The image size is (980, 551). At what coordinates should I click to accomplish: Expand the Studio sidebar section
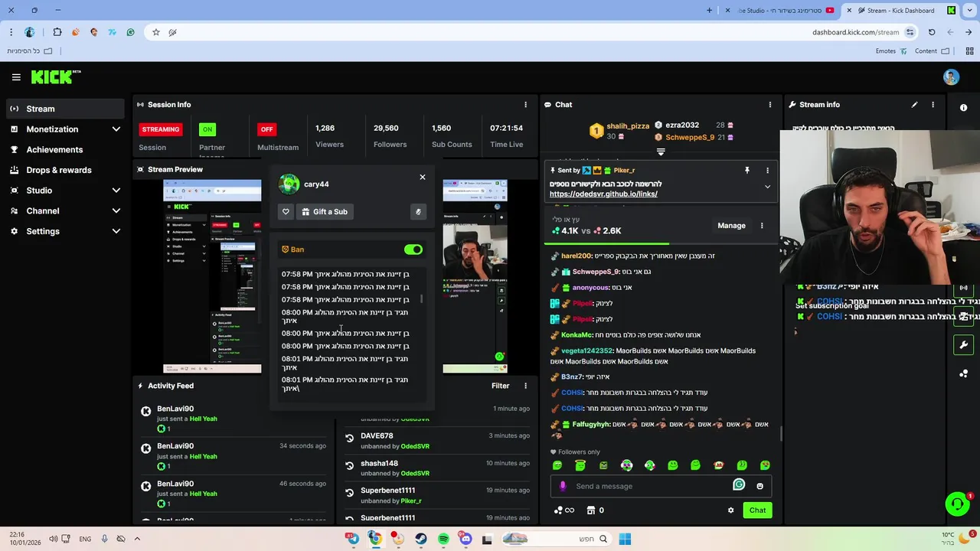[x=116, y=191]
